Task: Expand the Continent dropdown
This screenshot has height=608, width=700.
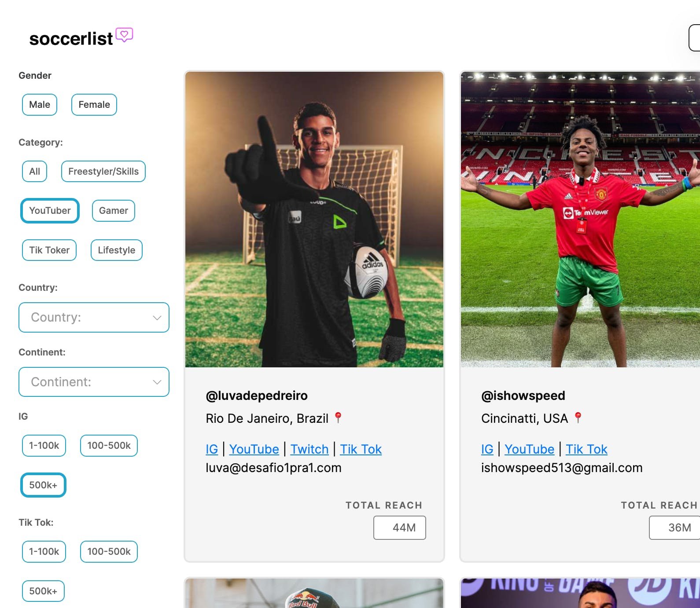Action: point(94,382)
